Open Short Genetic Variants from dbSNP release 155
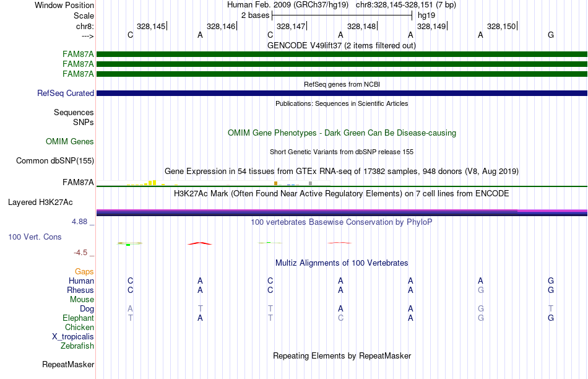588x379 pixels. click(342, 152)
